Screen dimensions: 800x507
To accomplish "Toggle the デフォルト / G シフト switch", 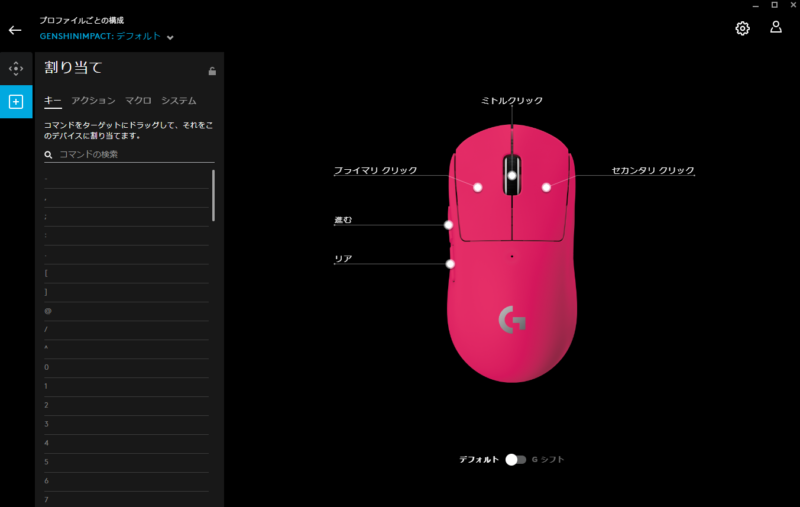I will [x=515, y=460].
